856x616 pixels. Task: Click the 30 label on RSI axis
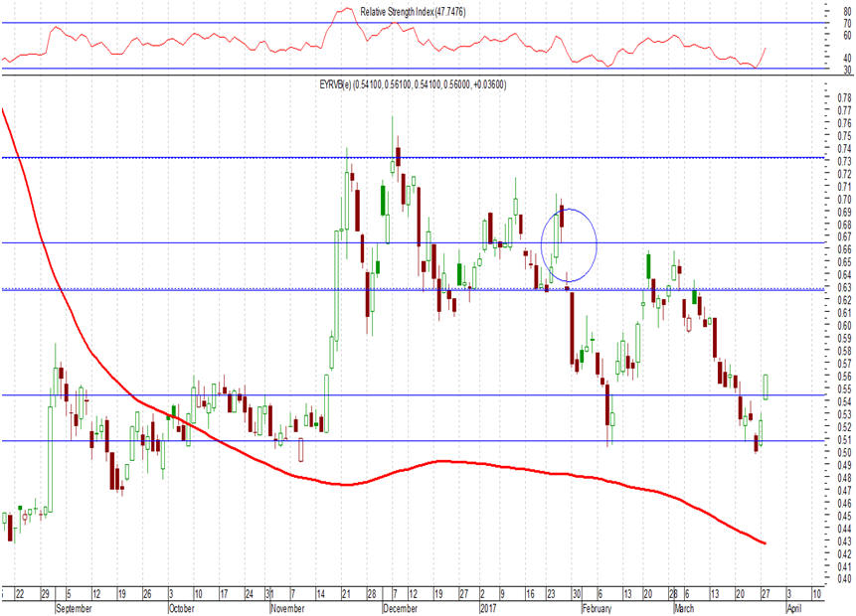coord(847,70)
